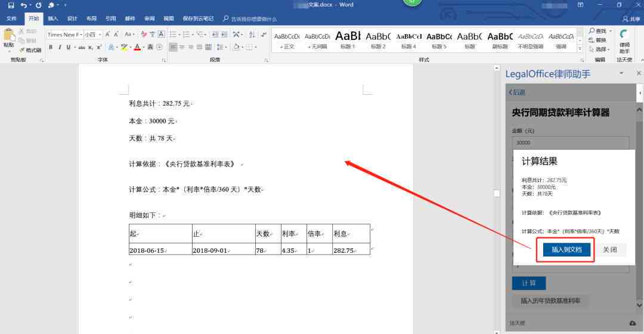Toggle subscript formatting
The width and height of the screenshot is (644, 334).
[91, 47]
